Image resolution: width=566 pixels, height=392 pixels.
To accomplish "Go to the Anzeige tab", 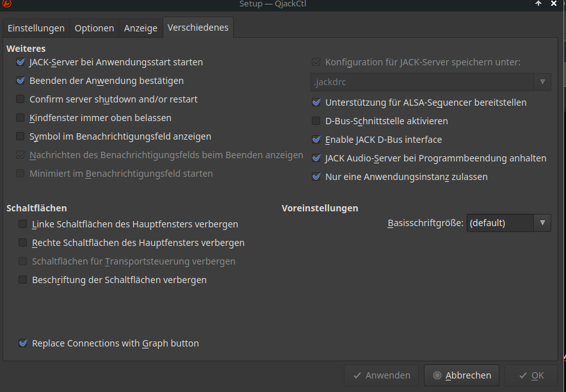I will [140, 28].
